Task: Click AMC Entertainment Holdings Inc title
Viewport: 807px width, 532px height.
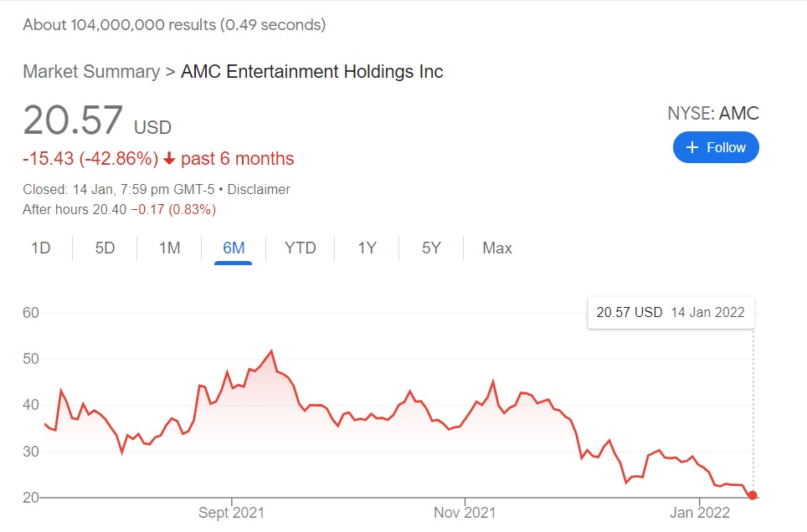Action: [312, 72]
